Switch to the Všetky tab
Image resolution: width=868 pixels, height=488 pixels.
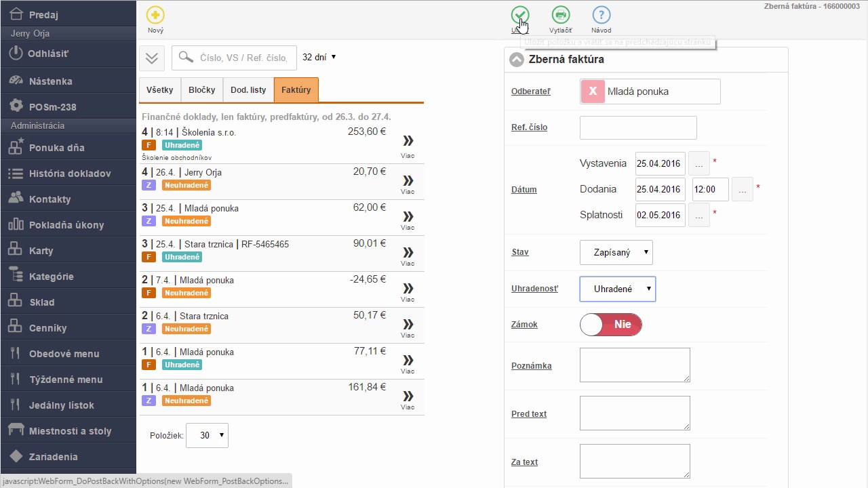coord(159,90)
